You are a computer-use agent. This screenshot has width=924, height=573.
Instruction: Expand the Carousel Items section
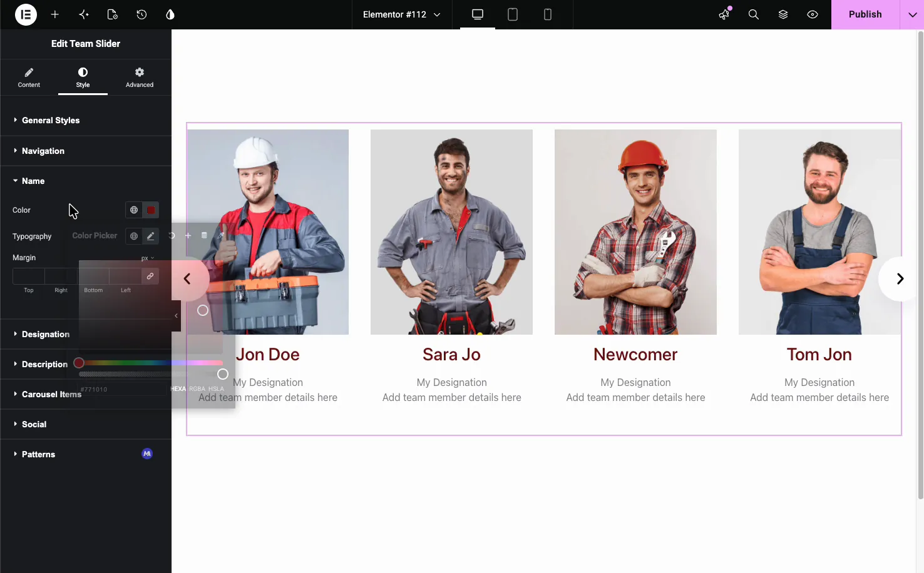86,394
